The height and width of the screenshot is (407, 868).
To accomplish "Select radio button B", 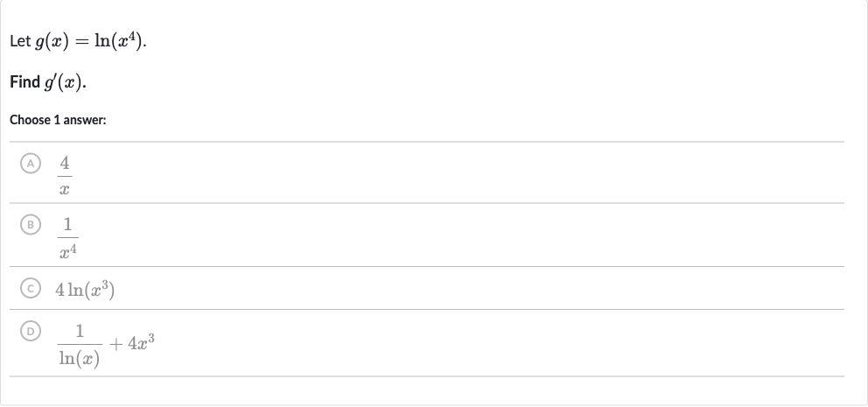I will pyautogui.click(x=31, y=225).
